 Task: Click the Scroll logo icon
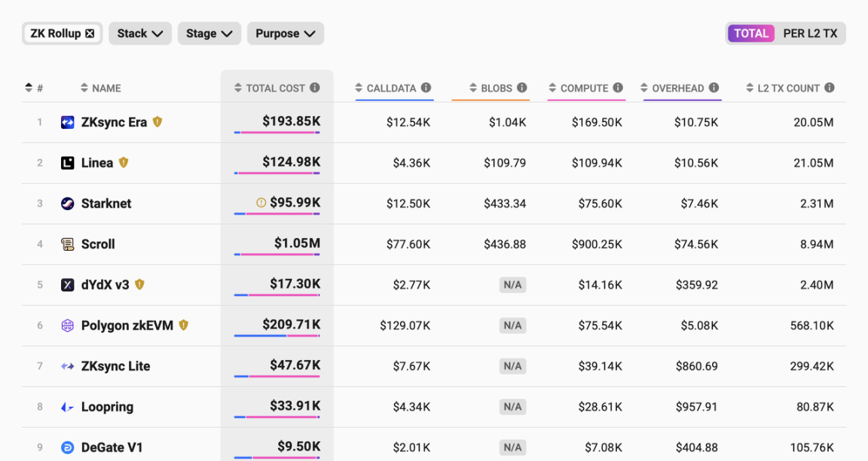pyautogui.click(x=68, y=244)
